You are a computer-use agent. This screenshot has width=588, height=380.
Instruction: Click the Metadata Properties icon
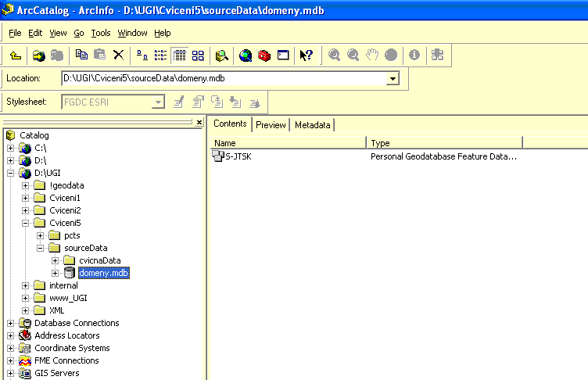tap(198, 102)
